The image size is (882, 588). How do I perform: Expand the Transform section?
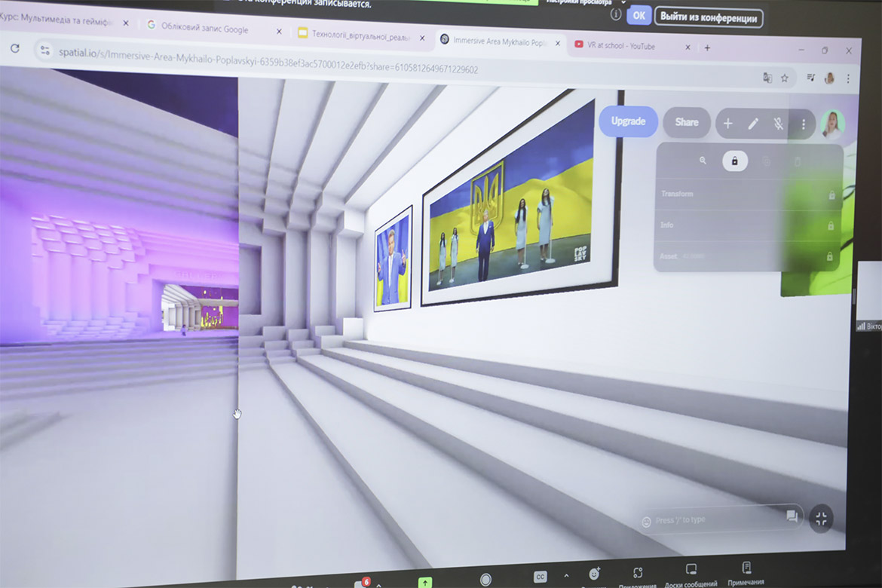point(746,194)
